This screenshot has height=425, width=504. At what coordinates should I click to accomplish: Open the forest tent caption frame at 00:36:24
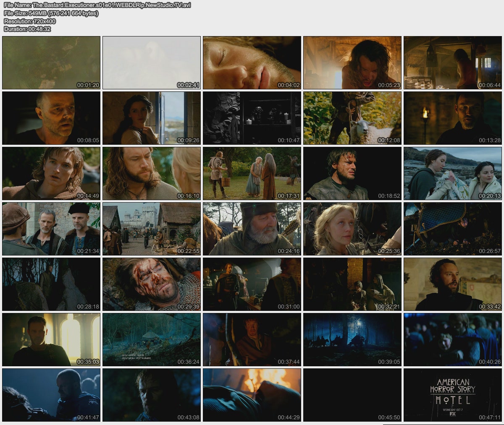[x=152, y=340]
